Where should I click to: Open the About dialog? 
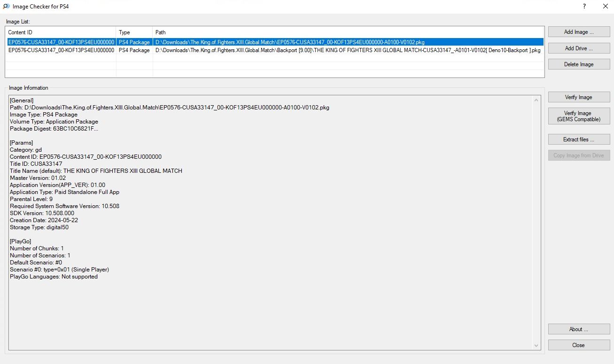pos(579,329)
